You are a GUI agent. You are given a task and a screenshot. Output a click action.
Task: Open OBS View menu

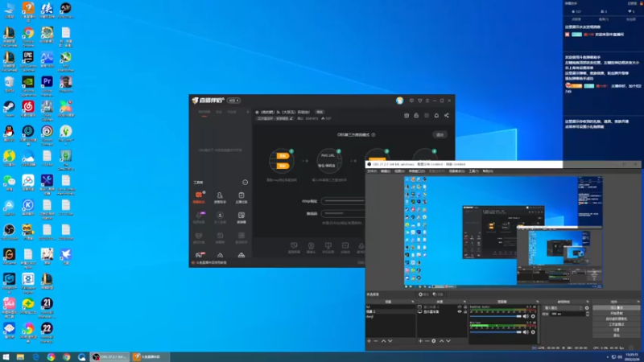(399, 171)
